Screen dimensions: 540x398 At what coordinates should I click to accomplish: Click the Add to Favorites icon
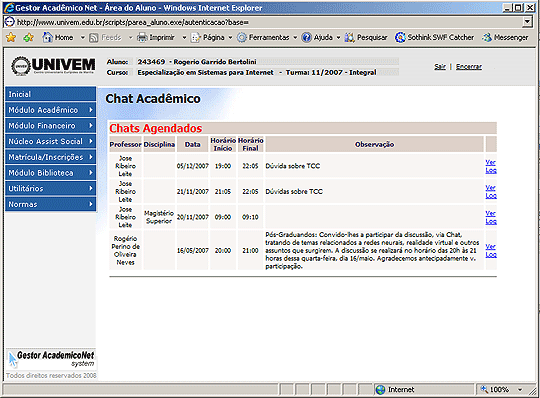click(x=28, y=37)
